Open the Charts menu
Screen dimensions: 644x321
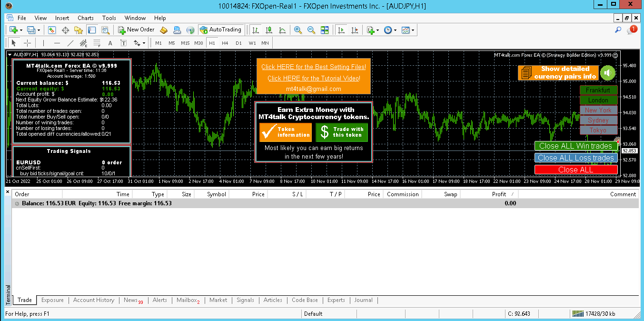point(86,18)
